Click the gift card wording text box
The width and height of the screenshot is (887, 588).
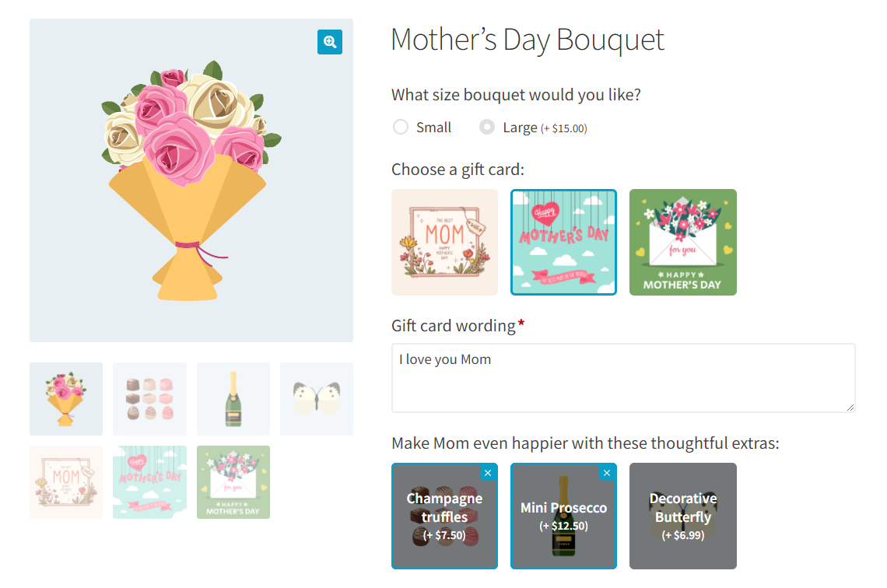pos(622,377)
